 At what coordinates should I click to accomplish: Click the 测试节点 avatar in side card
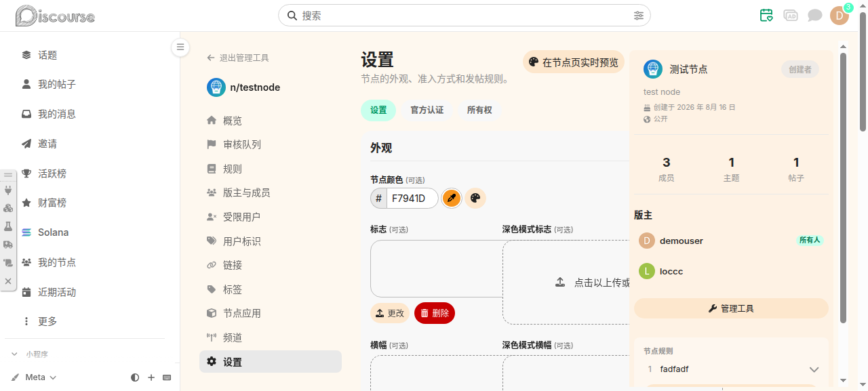tap(653, 69)
